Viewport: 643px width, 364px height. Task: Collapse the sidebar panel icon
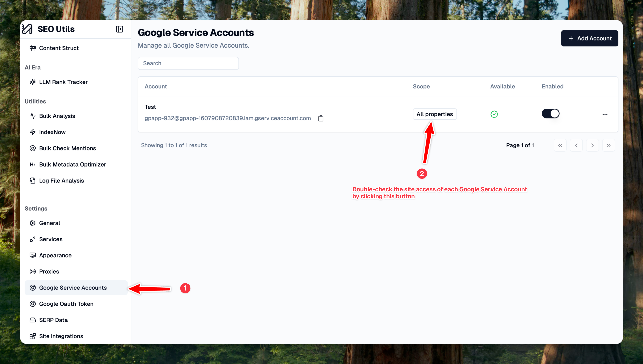point(120,29)
